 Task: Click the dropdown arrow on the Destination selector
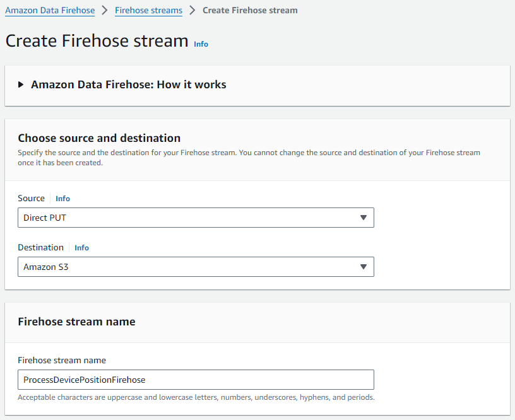coord(364,267)
